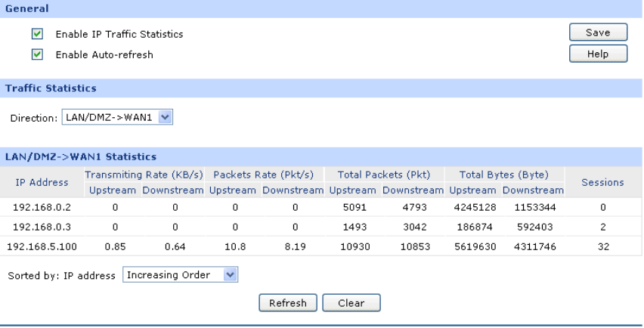
Task: Click the Transmitting Rate (KB/s) header
Action: pos(144,175)
